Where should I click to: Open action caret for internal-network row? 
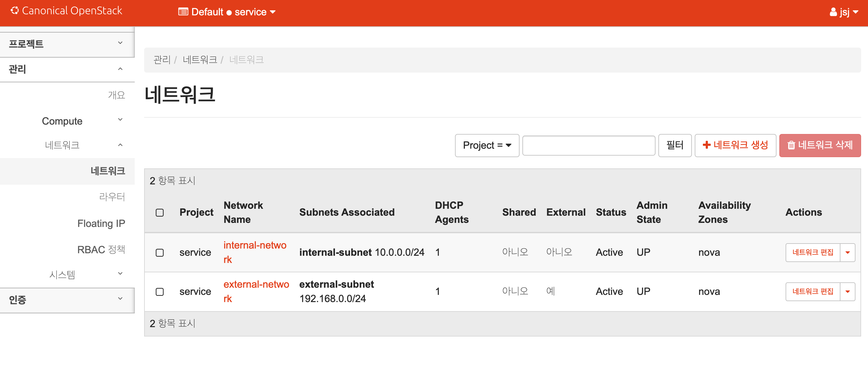pyautogui.click(x=847, y=253)
